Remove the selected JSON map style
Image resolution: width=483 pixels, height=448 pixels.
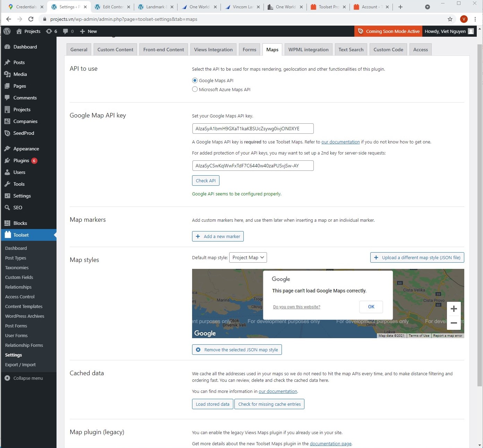[237, 350]
